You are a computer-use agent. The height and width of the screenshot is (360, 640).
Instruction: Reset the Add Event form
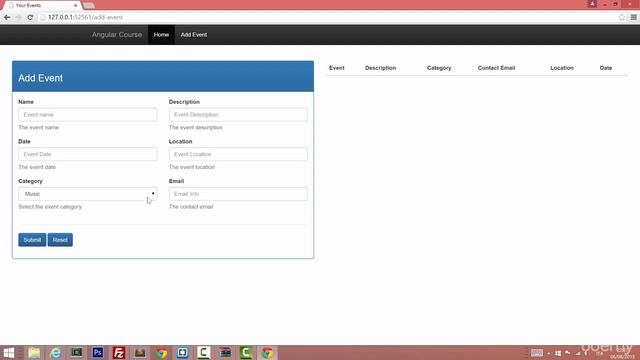pyautogui.click(x=60, y=240)
